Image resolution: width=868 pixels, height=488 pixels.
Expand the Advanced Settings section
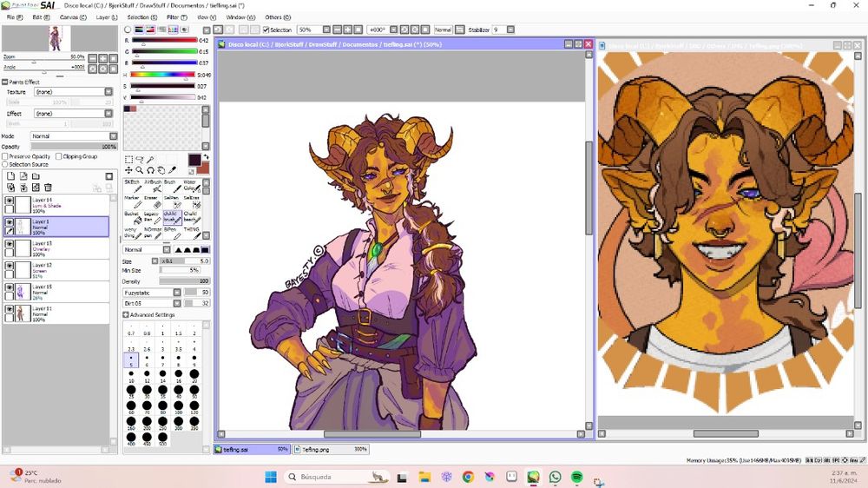[x=126, y=314]
